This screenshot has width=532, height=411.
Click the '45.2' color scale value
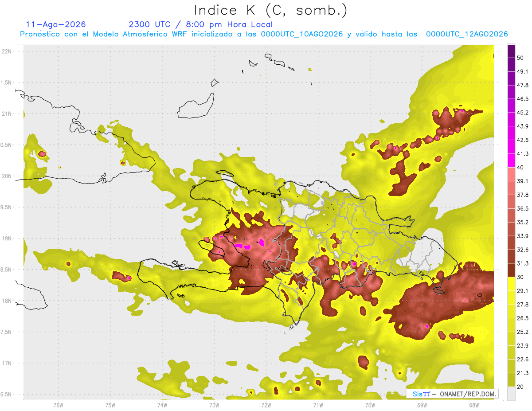tap(522, 113)
